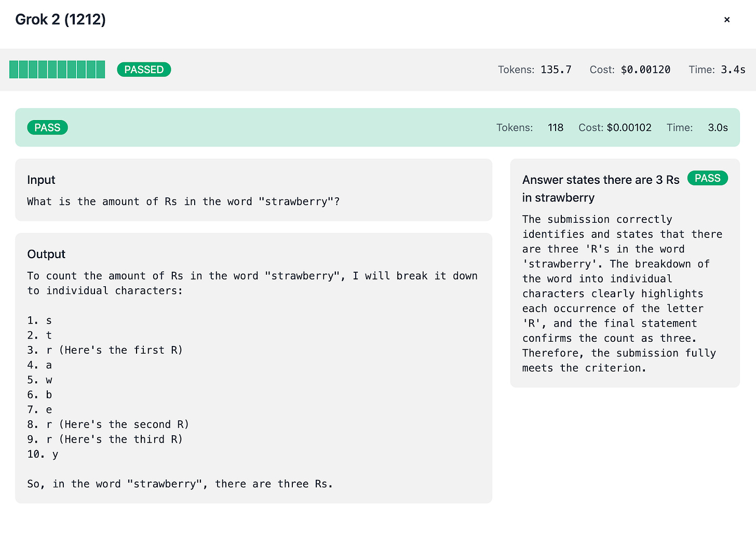
Task: Click output line "7. e"
Action: point(39,410)
